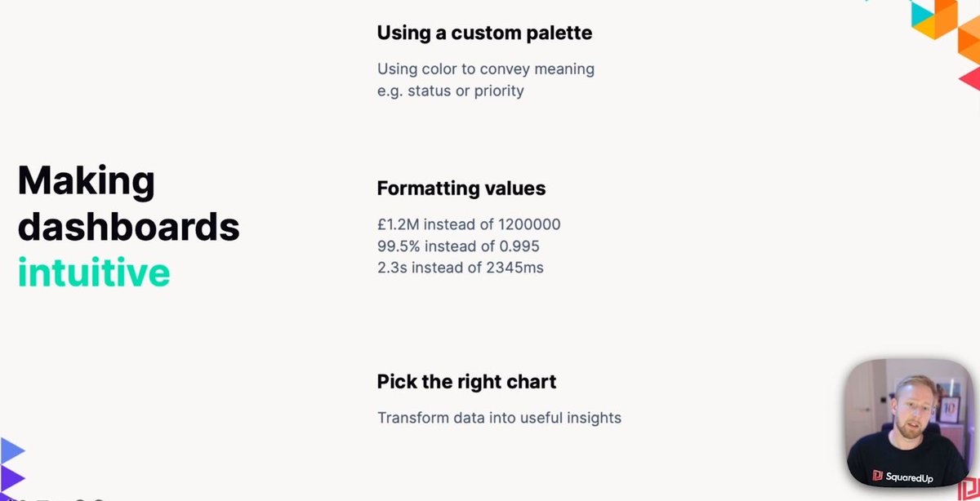Click 'Using color to convey meaning' text
Viewport: 980px width, 501px height.
[x=485, y=69]
